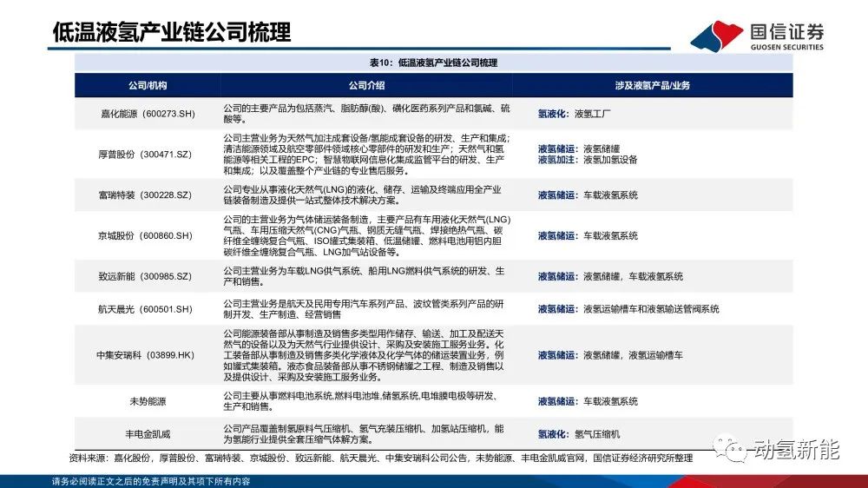
Task: Click 中集安瑞科 introduction about 能源装备部
Action: [364, 355]
